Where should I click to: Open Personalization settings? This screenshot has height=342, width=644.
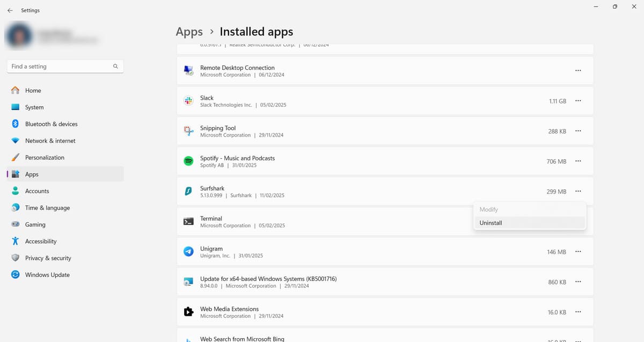[65, 158]
